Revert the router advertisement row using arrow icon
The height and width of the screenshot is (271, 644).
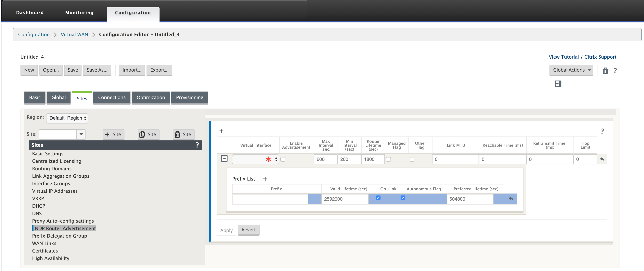[602, 159]
